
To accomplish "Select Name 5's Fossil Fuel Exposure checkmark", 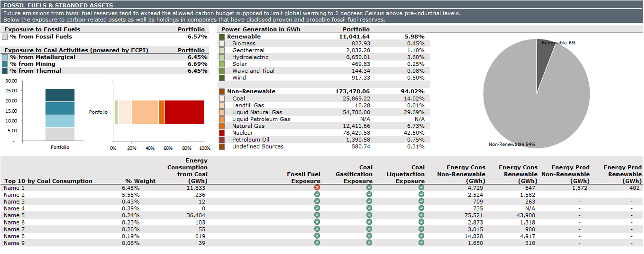I will pos(317,215).
